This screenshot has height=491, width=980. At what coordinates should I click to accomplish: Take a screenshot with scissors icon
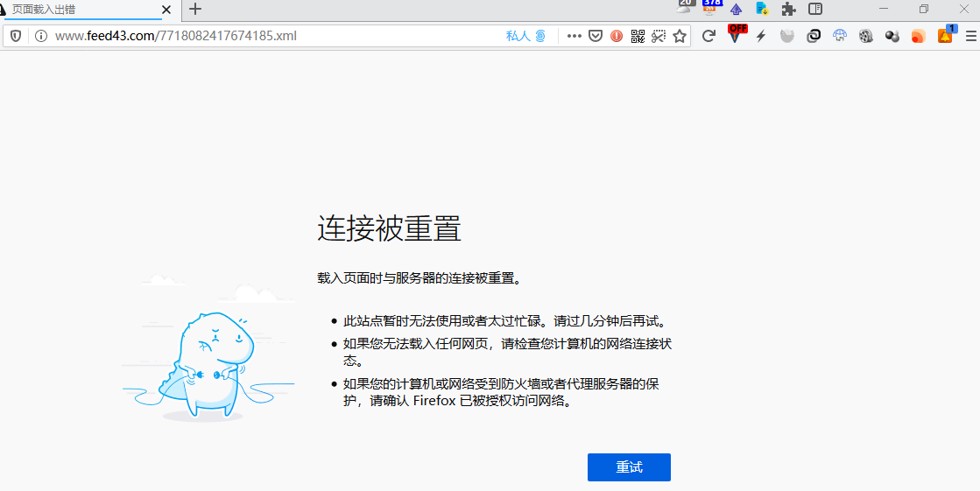(x=658, y=36)
